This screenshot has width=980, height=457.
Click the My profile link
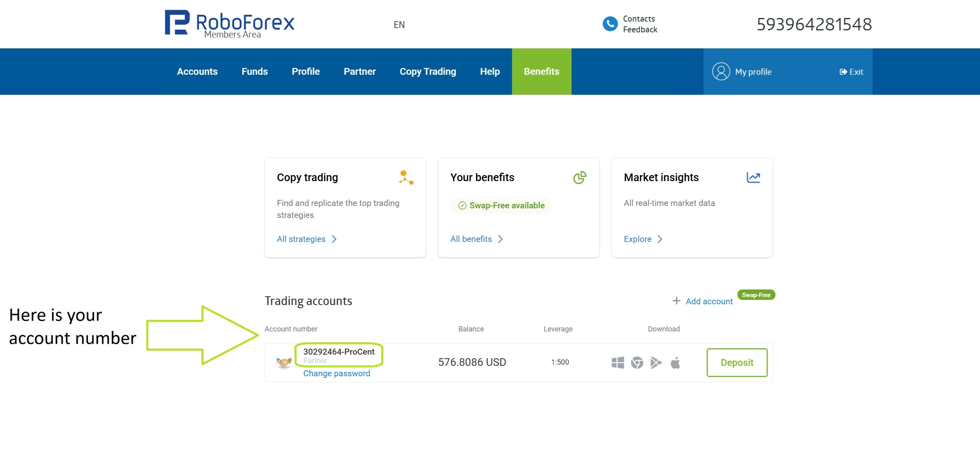(753, 72)
